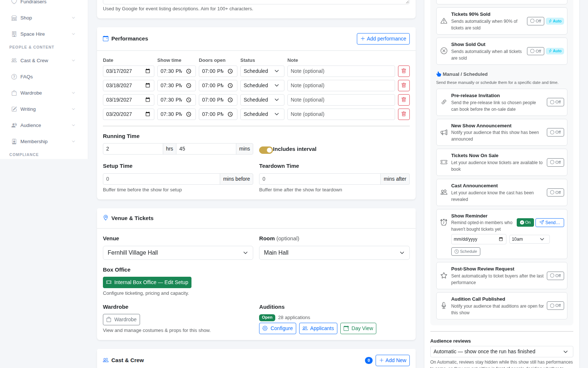The width and height of the screenshot is (588, 368).
Task: Open clock picker for 03/18/2027 show time
Action: point(189,85)
